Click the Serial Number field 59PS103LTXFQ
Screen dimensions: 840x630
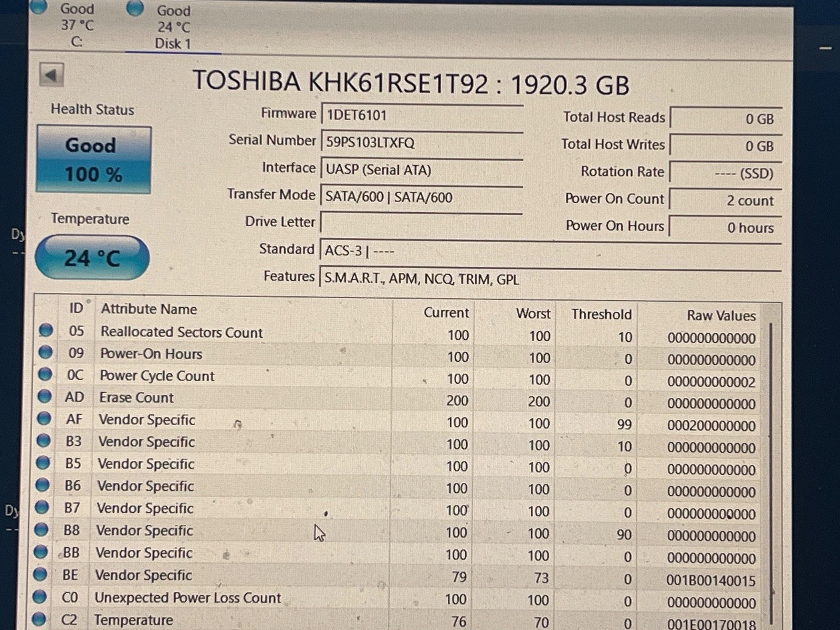point(422,142)
